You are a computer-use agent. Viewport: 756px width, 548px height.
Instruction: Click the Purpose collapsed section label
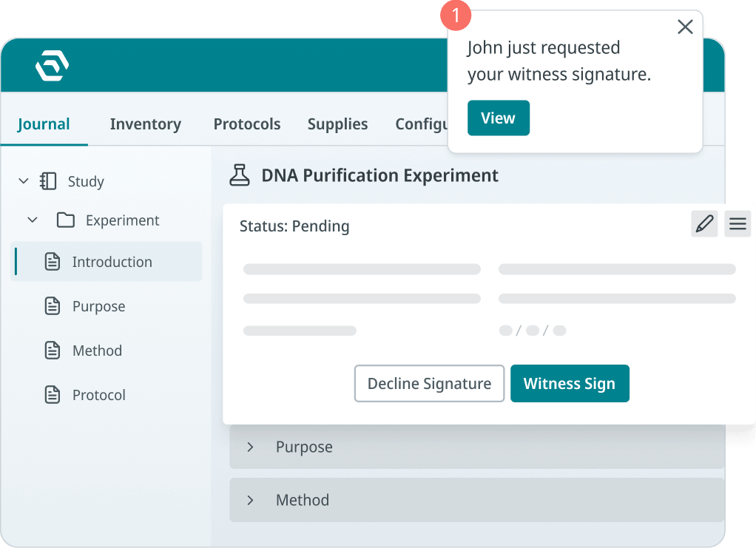[304, 447]
